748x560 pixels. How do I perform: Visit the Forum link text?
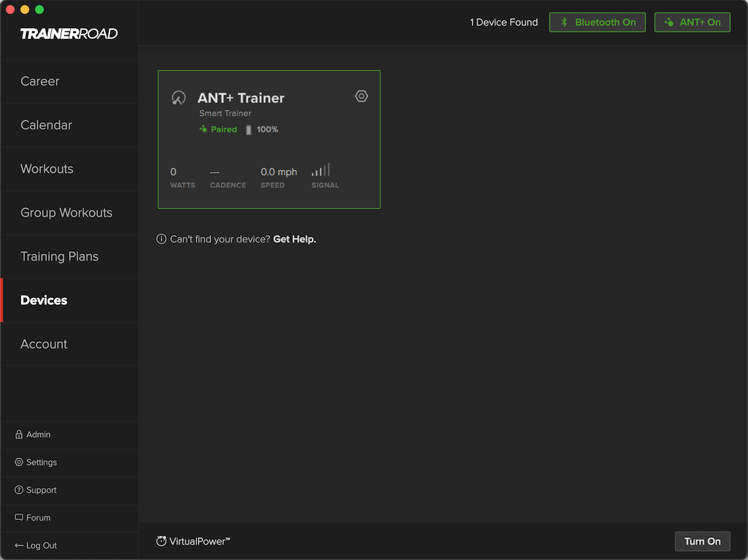38,518
